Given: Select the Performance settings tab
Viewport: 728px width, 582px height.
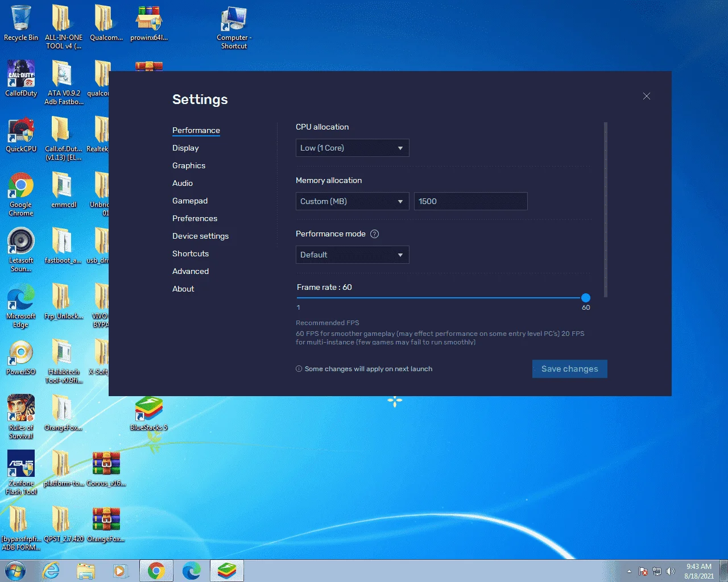Looking at the screenshot, I should [196, 130].
